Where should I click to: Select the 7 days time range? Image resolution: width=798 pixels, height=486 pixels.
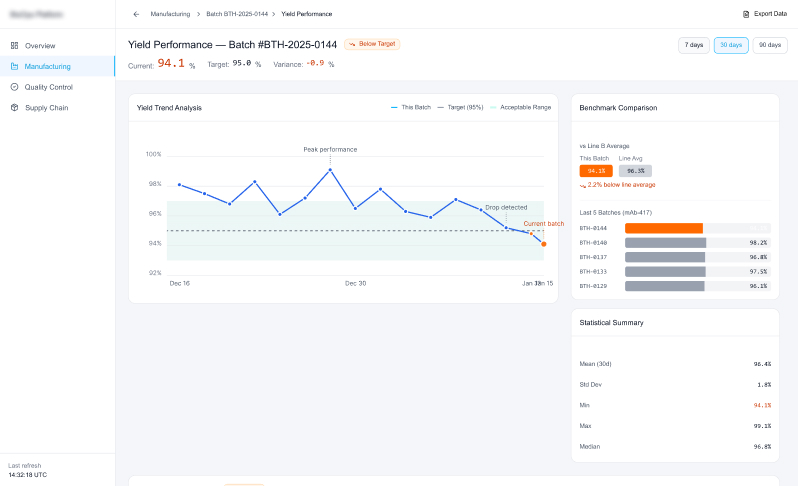[693, 45]
